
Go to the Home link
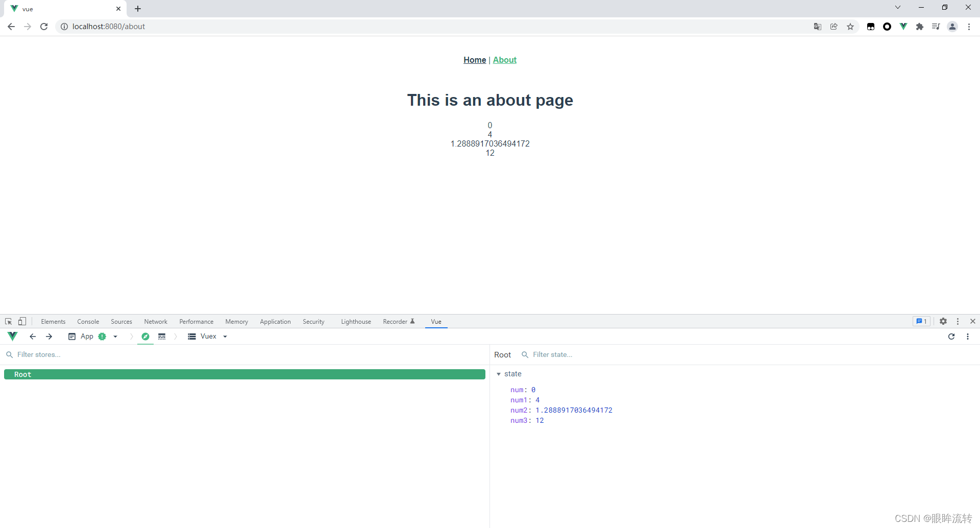pos(475,60)
